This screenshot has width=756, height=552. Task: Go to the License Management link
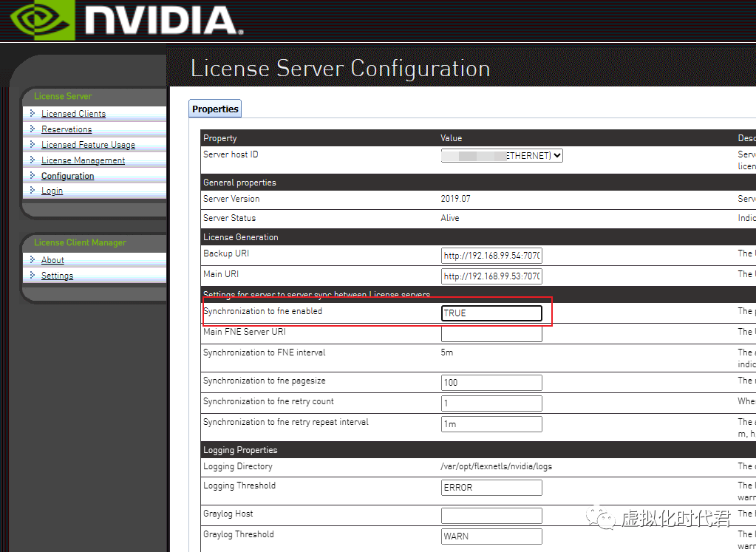[83, 160]
